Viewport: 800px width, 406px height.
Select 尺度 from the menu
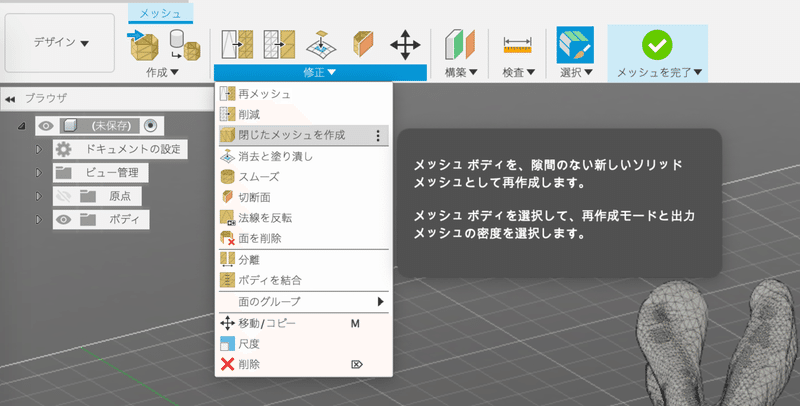304,344
